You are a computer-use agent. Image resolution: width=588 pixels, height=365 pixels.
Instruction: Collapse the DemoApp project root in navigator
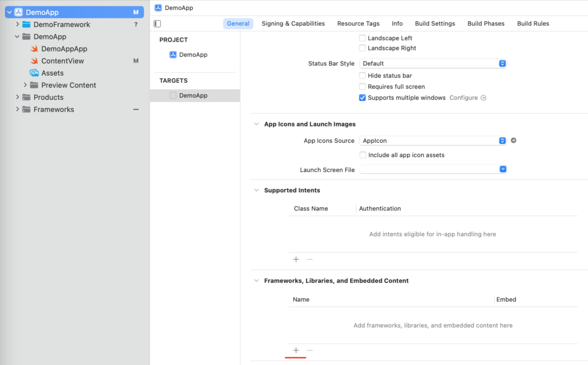(x=9, y=13)
